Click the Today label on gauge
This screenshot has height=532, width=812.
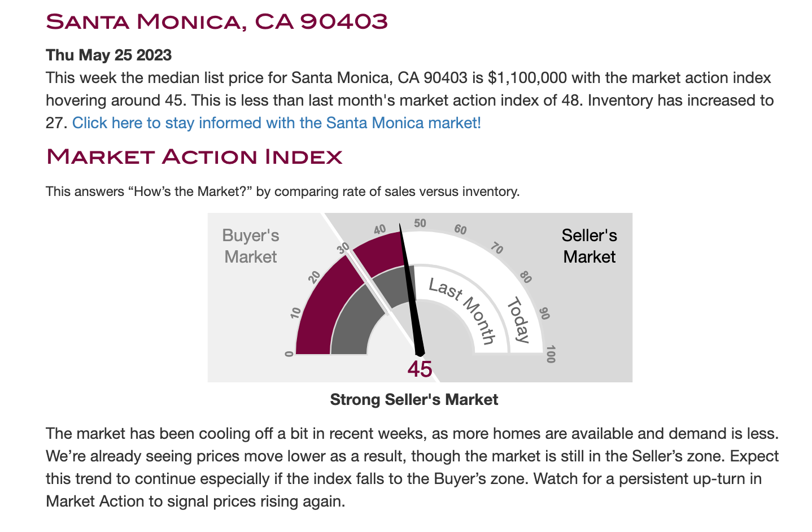point(518,320)
